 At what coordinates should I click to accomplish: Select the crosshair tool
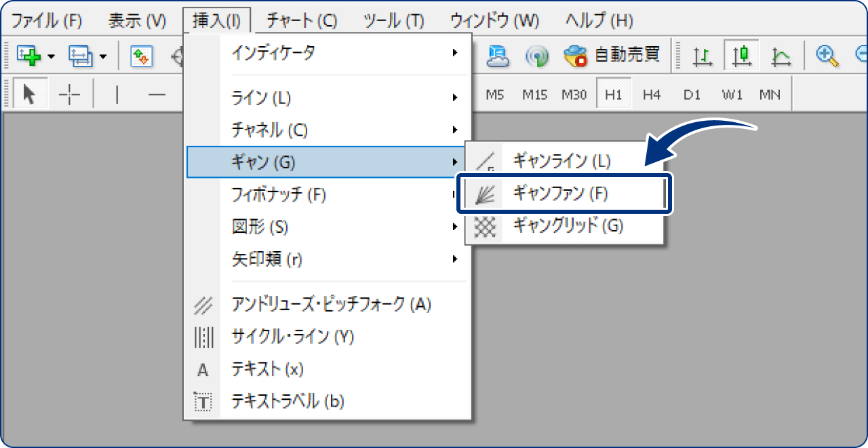70,94
